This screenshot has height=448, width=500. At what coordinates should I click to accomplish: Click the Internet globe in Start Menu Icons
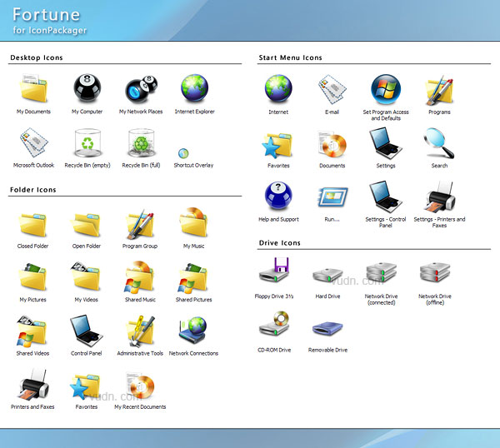(x=278, y=88)
